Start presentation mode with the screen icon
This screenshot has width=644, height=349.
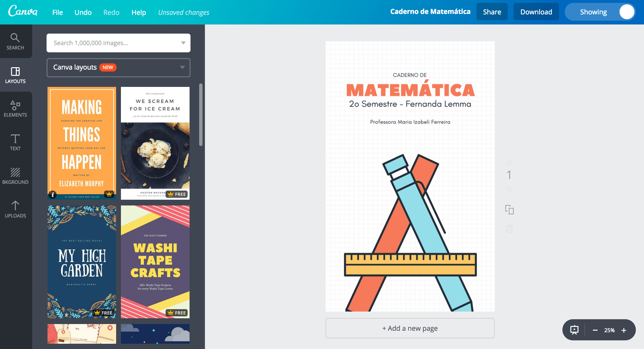tap(574, 330)
